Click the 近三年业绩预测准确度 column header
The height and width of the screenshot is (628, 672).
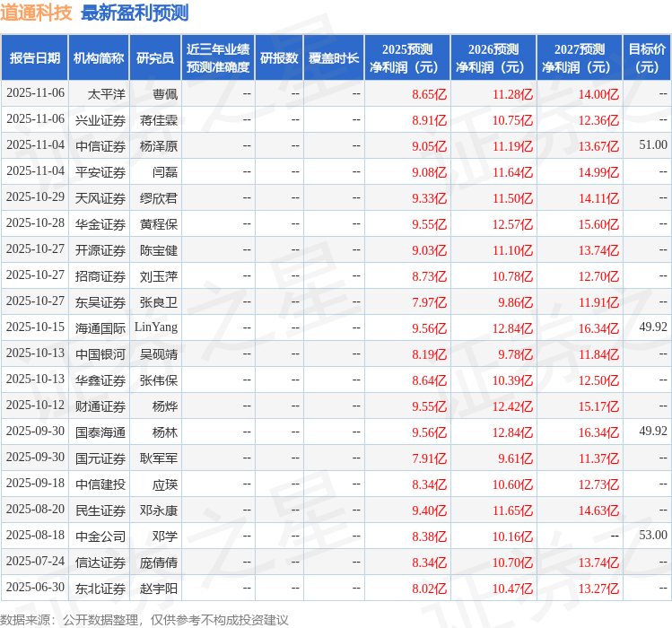tap(218, 58)
